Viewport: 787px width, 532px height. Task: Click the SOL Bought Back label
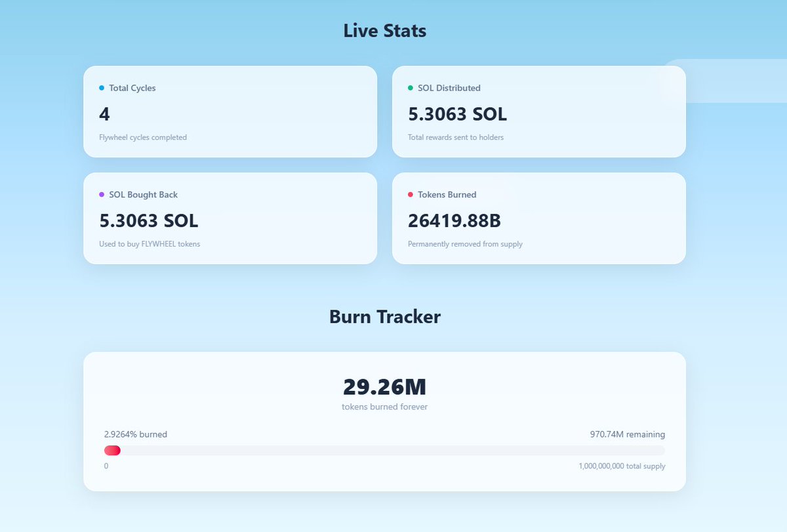(144, 195)
